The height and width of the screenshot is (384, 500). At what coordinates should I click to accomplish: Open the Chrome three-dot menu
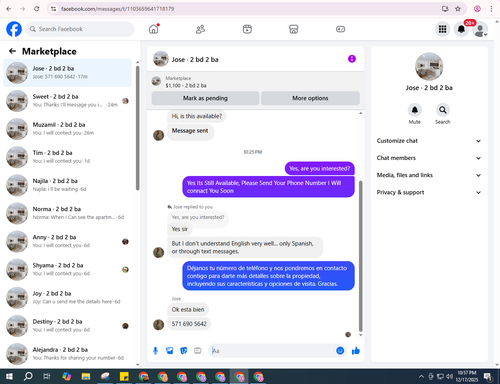491,9
